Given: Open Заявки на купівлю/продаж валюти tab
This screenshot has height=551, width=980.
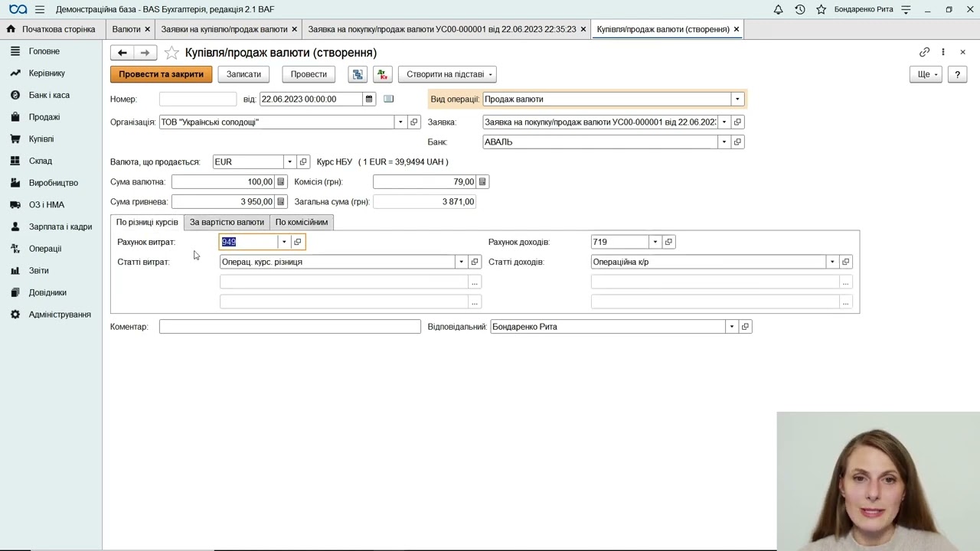Looking at the screenshot, I should click(x=224, y=29).
